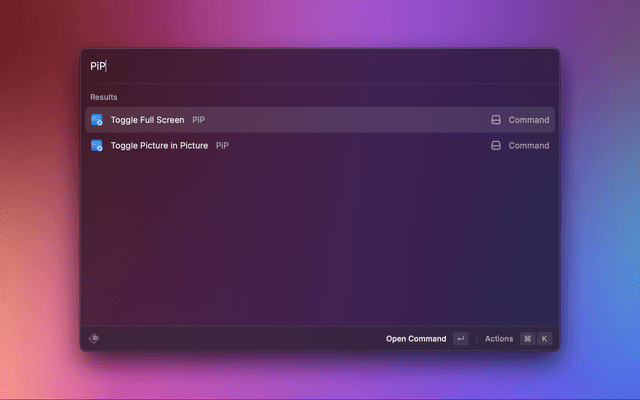Click the PiP subtitle after Toggle Picture in Picture

(223, 146)
